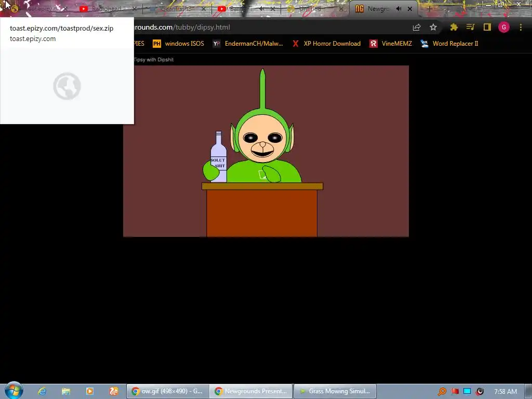Bookmark this page with the star icon
This screenshot has width=532, height=399.
coord(433,28)
